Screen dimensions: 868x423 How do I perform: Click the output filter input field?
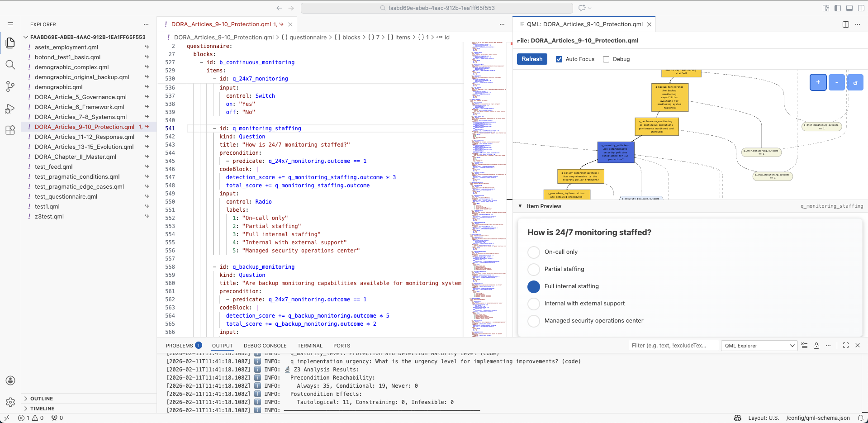click(x=673, y=346)
